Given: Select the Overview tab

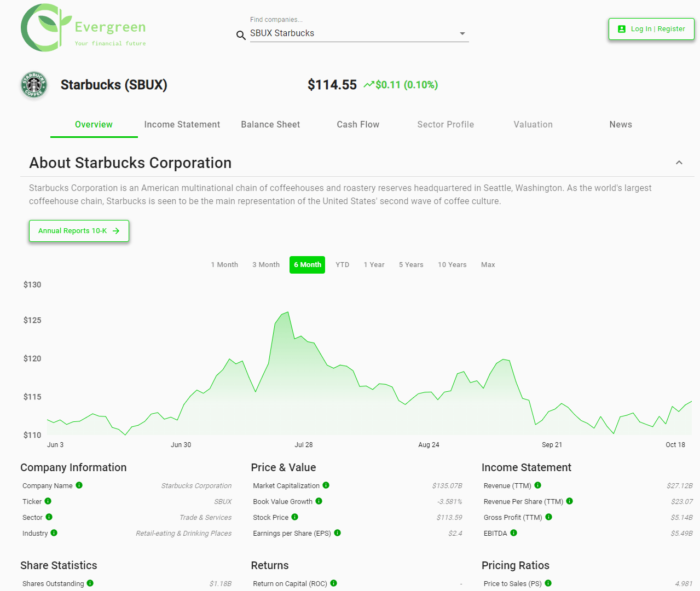Looking at the screenshot, I should (94, 125).
